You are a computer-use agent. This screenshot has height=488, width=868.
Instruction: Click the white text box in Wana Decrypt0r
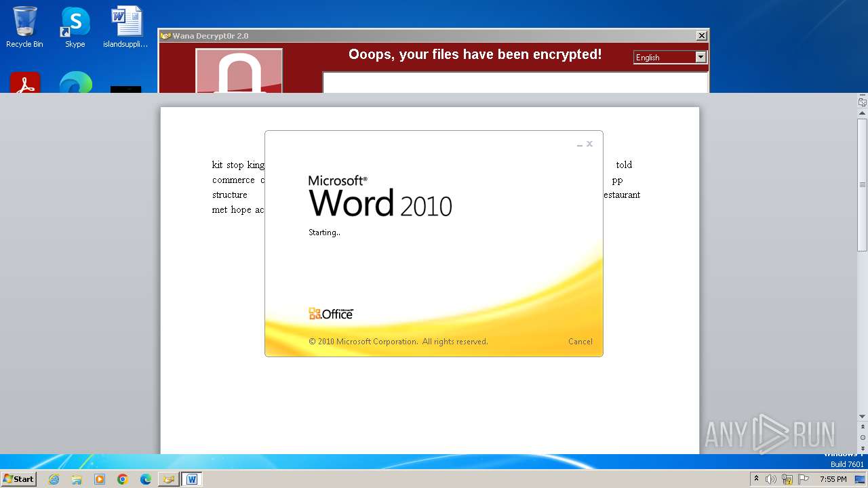click(515, 83)
